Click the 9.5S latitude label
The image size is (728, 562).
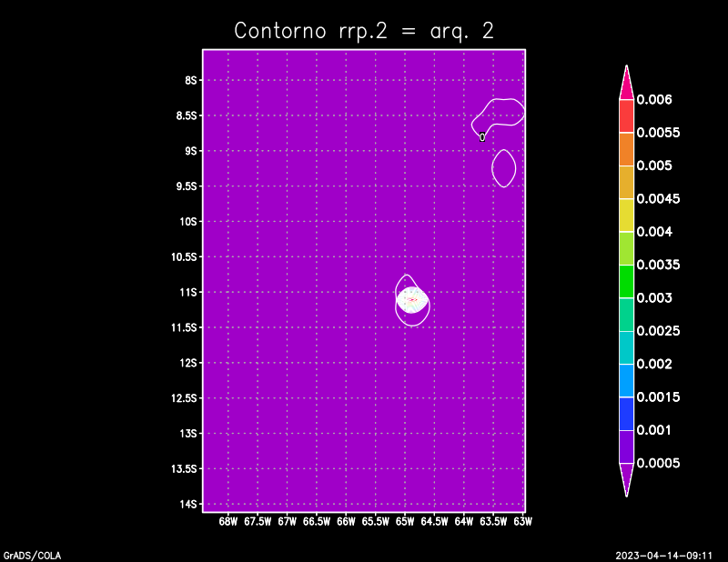(187, 186)
